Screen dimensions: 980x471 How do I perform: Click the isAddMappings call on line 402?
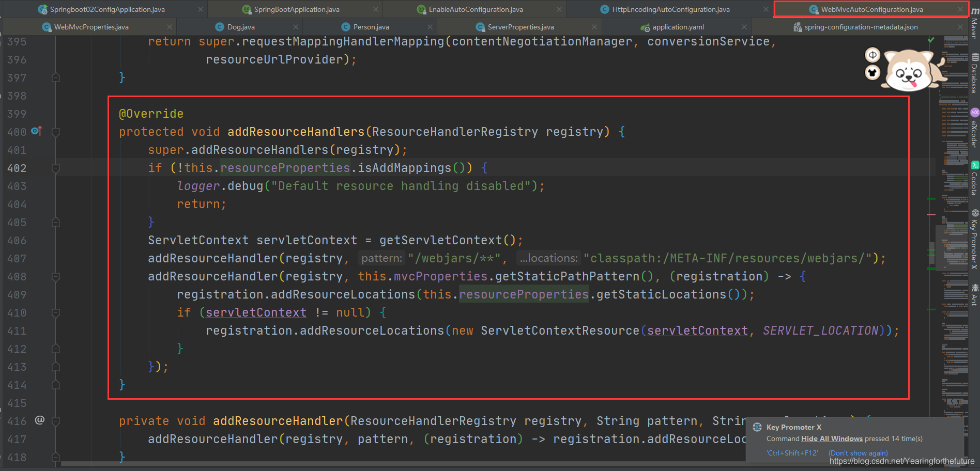click(x=404, y=168)
